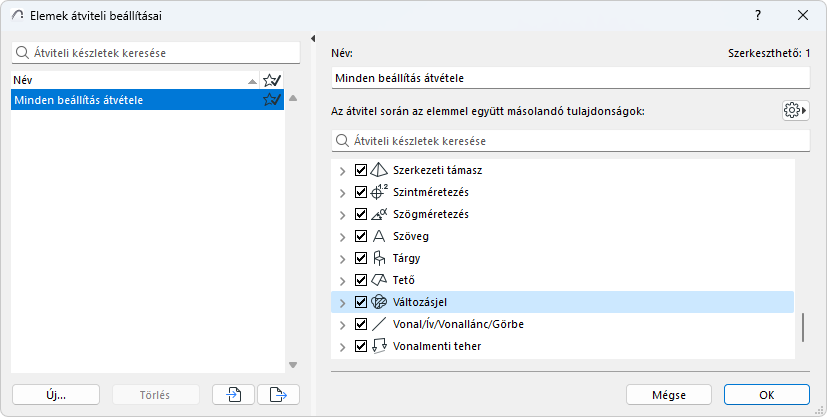Click the Szintméretezés element icon

[x=379, y=192]
